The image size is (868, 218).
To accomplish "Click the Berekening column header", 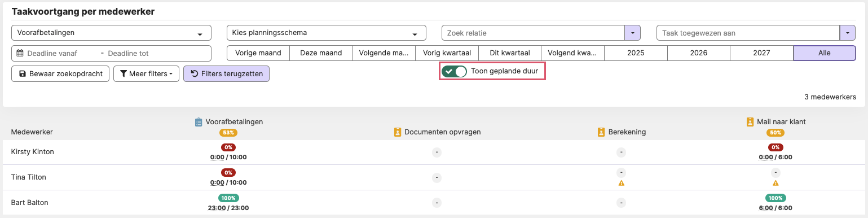I will pos(627,132).
